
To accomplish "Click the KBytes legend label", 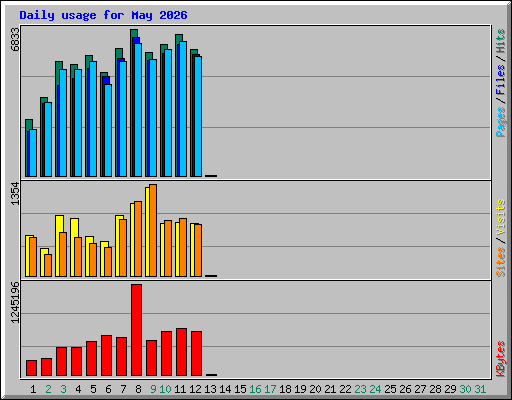I will click(x=500, y=359).
